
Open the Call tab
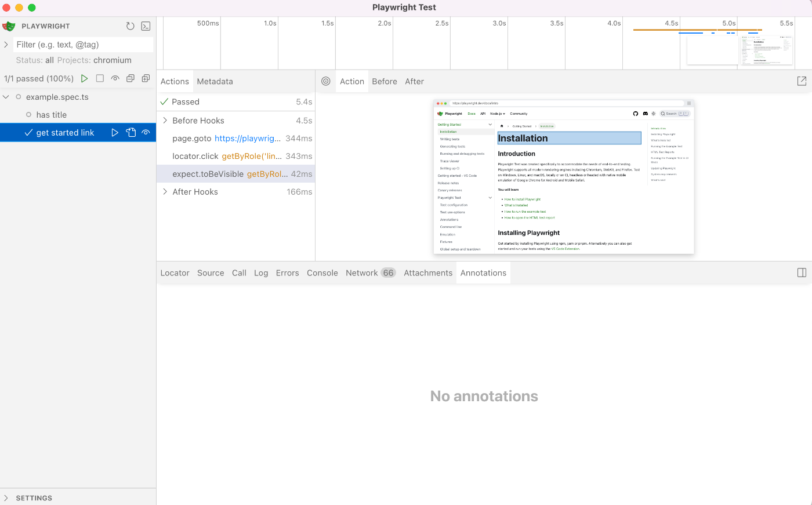pyautogui.click(x=239, y=273)
